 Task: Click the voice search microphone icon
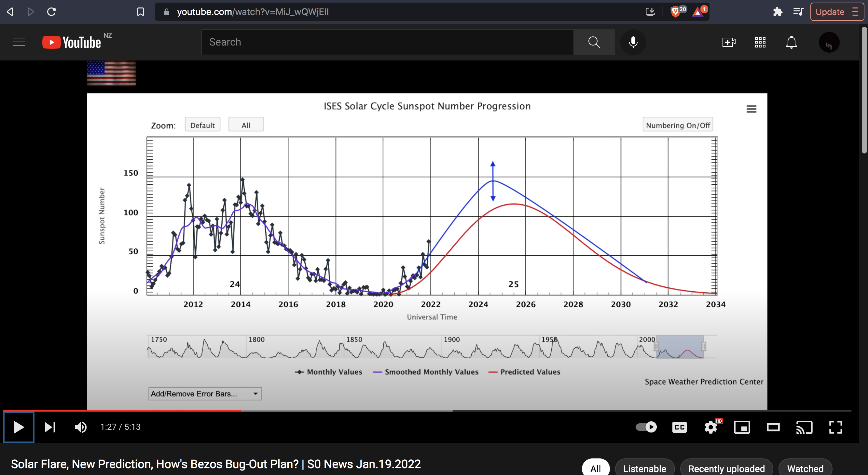(633, 42)
